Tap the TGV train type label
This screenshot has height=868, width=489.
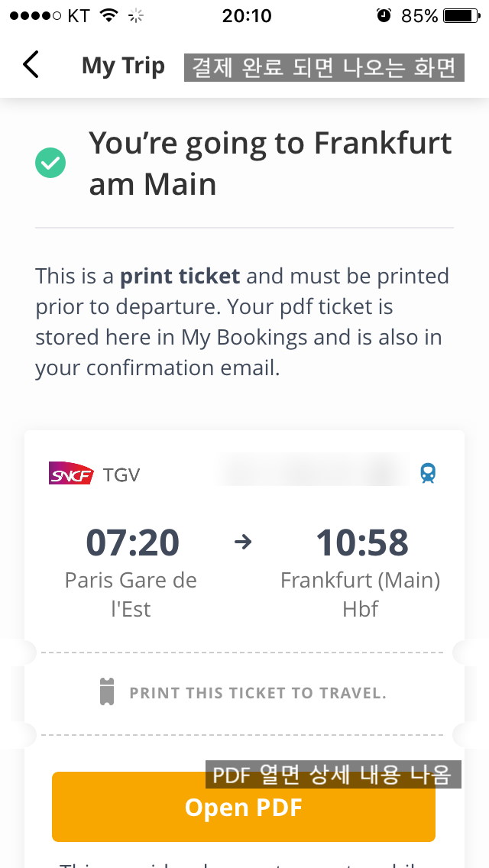click(x=121, y=474)
